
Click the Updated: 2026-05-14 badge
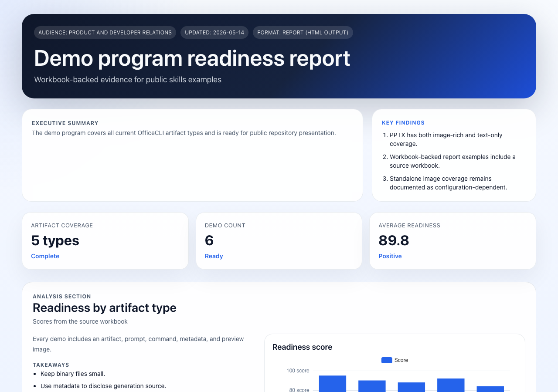[x=214, y=33]
